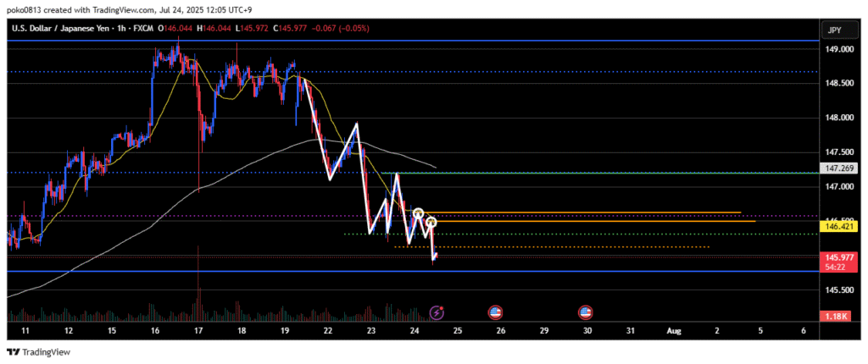Viewport: 868px width, 364px height.
Task: Click the Aug label on time axis
Action: (x=673, y=330)
